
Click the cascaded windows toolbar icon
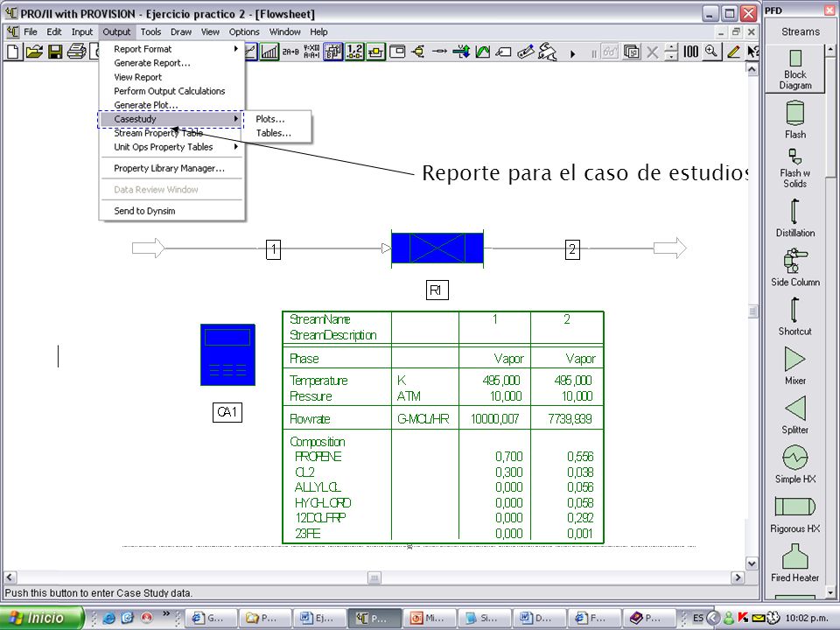632,52
